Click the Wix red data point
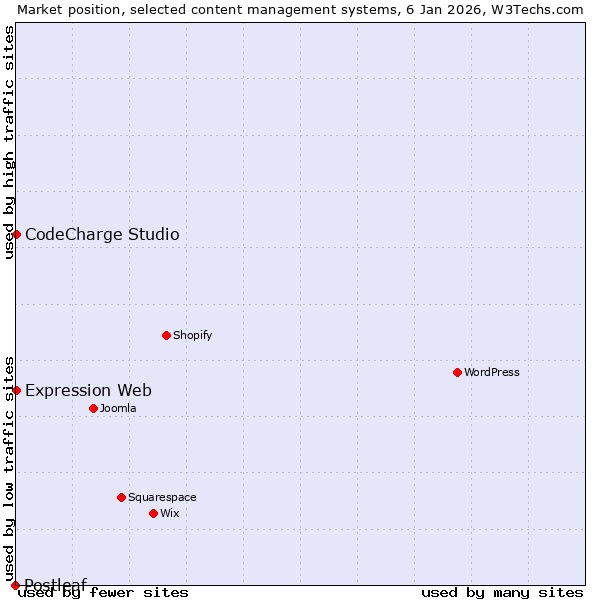The height and width of the screenshot is (600, 600). point(153,514)
